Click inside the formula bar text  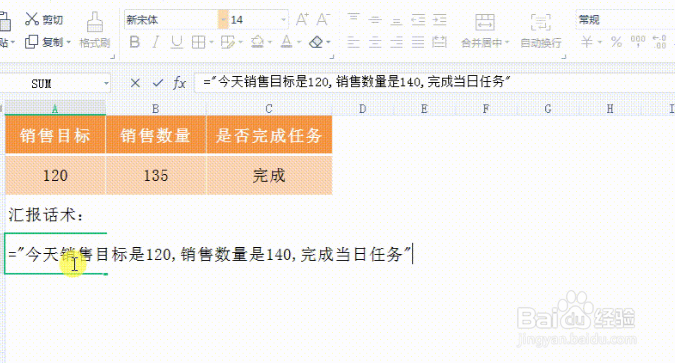point(357,81)
